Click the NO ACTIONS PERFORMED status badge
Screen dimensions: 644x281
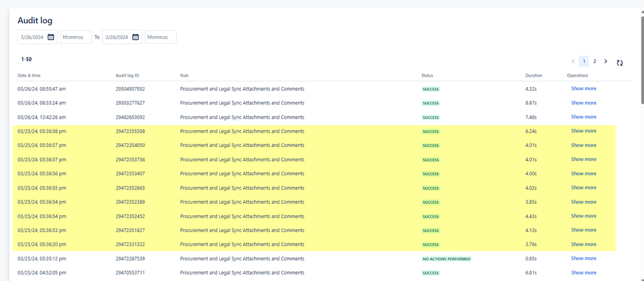pyautogui.click(x=447, y=259)
